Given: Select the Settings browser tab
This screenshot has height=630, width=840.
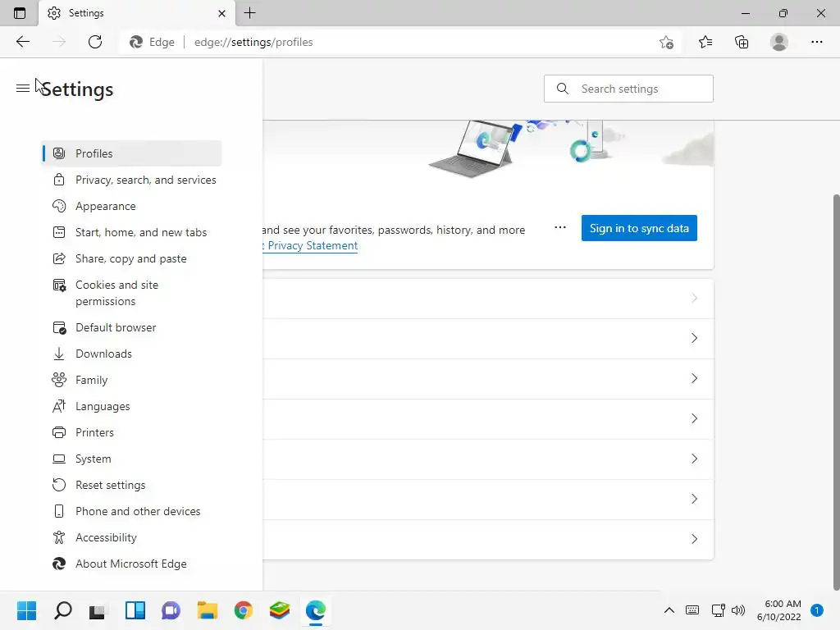Looking at the screenshot, I should click(x=137, y=13).
